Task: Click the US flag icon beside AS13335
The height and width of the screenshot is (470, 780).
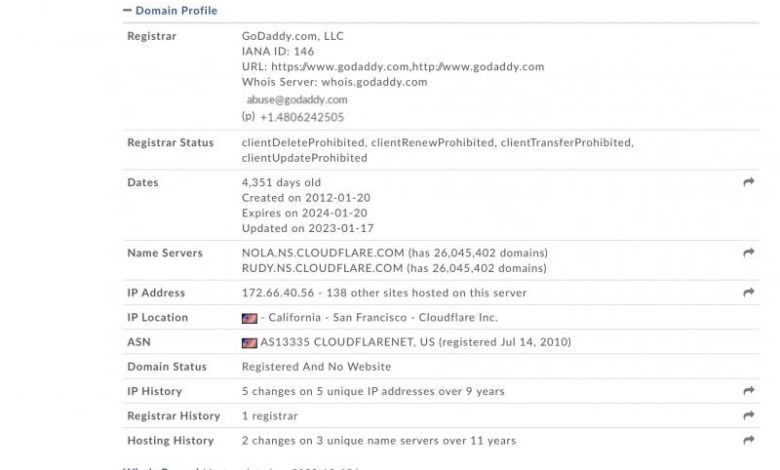Action: point(249,343)
